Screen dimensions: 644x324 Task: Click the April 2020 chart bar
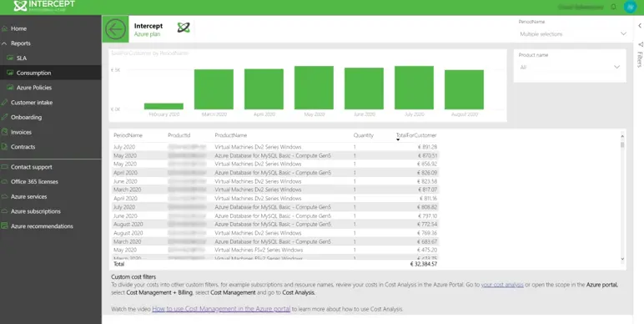(264, 89)
